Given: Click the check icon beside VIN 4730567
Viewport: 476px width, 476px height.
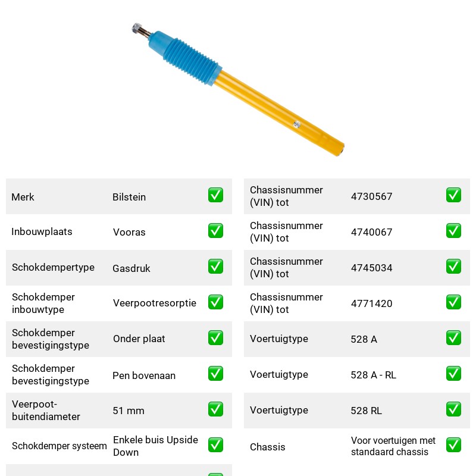Looking at the screenshot, I should 453,195.
